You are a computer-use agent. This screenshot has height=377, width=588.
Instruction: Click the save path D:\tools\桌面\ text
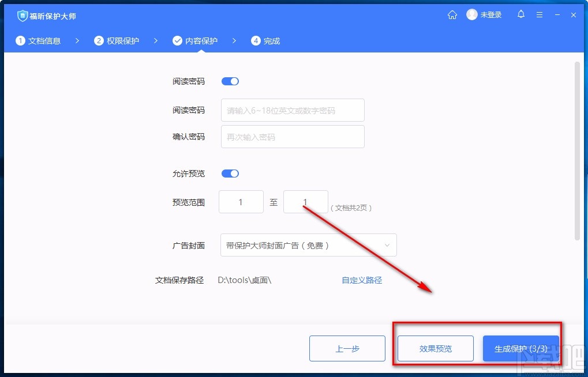(x=245, y=280)
